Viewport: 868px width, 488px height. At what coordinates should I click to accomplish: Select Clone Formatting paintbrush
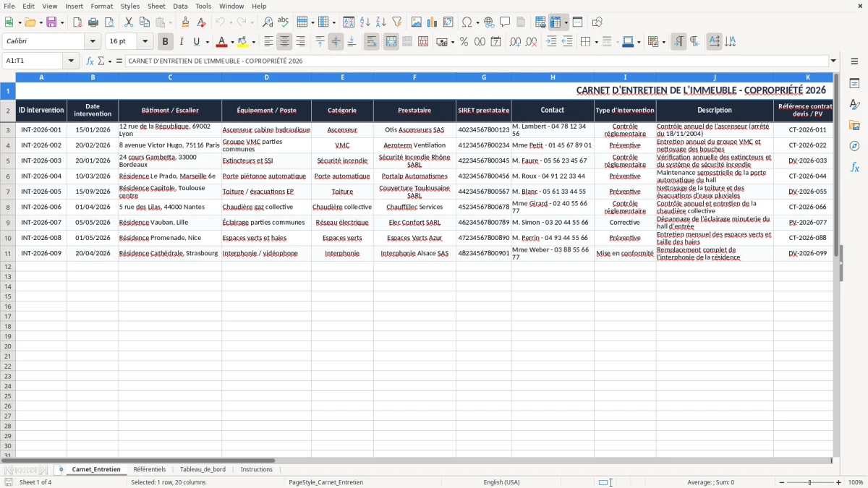(x=185, y=22)
